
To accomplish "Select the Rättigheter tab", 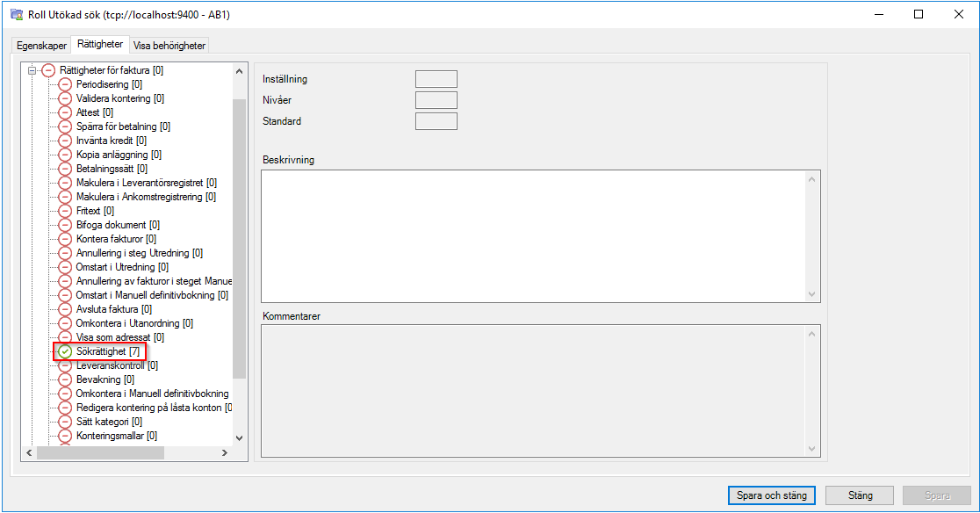I will click(99, 44).
